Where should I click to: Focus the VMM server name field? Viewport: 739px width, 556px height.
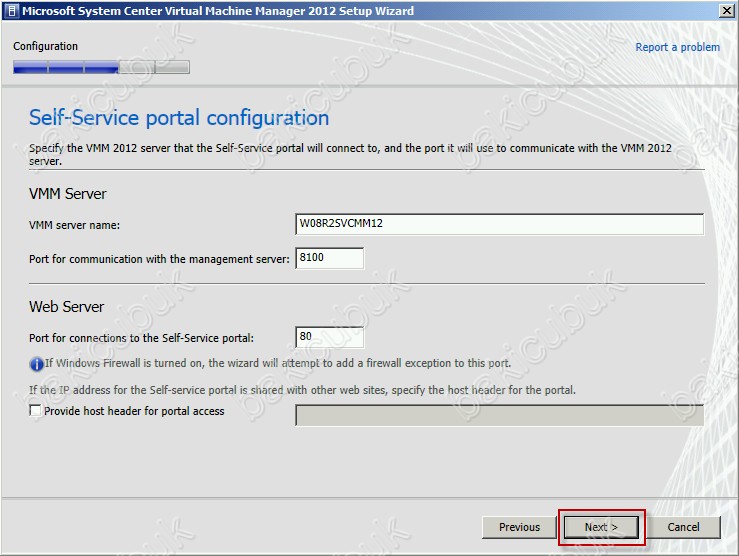point(499,224)
